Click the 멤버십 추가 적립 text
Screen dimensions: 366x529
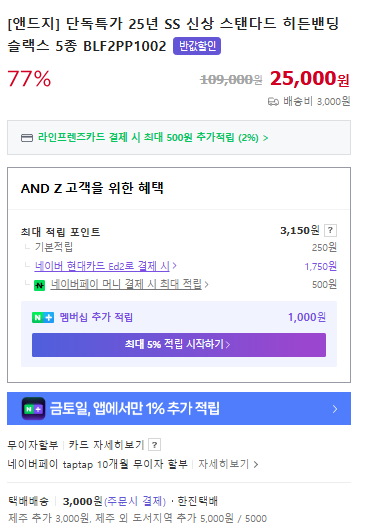[96, 317]
